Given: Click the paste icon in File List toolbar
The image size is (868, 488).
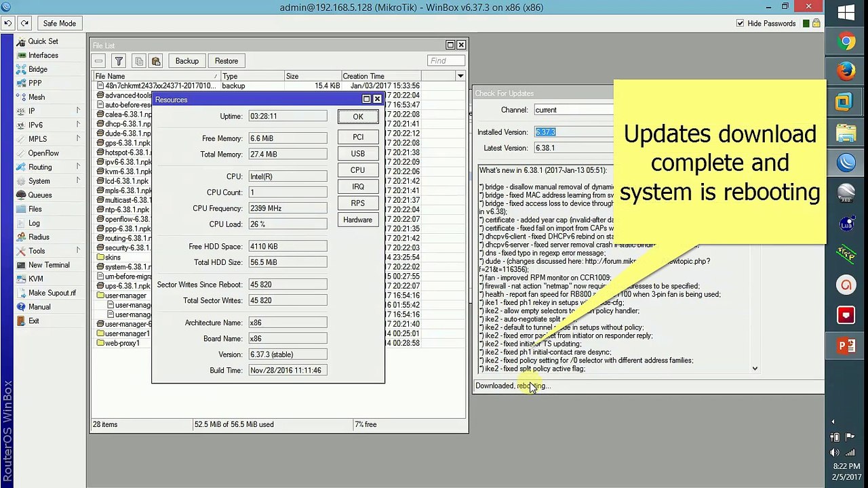Looking at the screenshot, I should (156, 61).
